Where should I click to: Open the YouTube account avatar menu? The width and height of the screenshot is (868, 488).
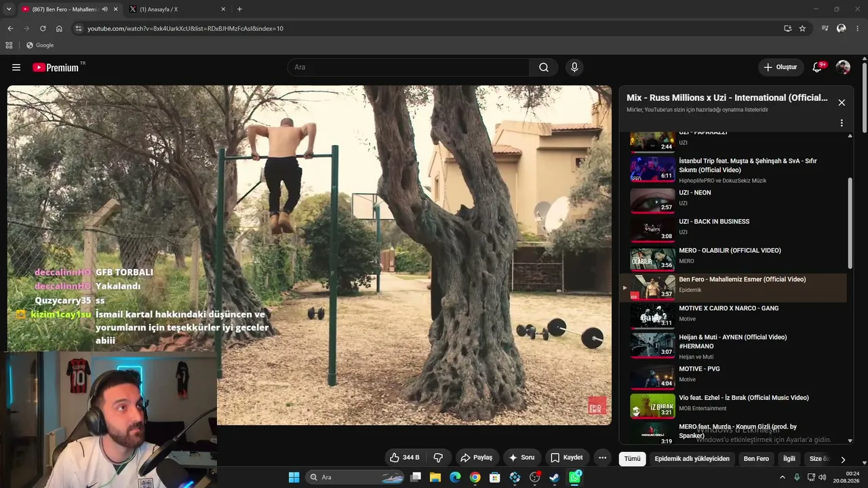point(843,67)
